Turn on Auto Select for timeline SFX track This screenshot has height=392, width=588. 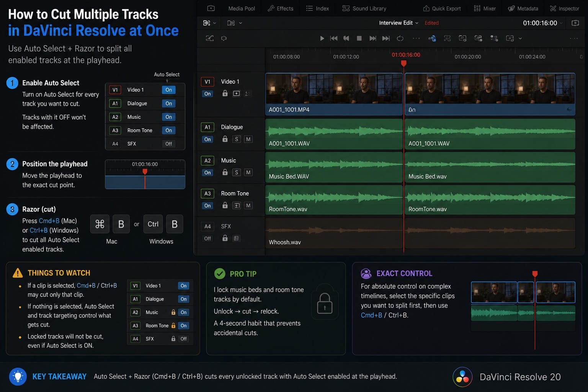click(207, 238)
